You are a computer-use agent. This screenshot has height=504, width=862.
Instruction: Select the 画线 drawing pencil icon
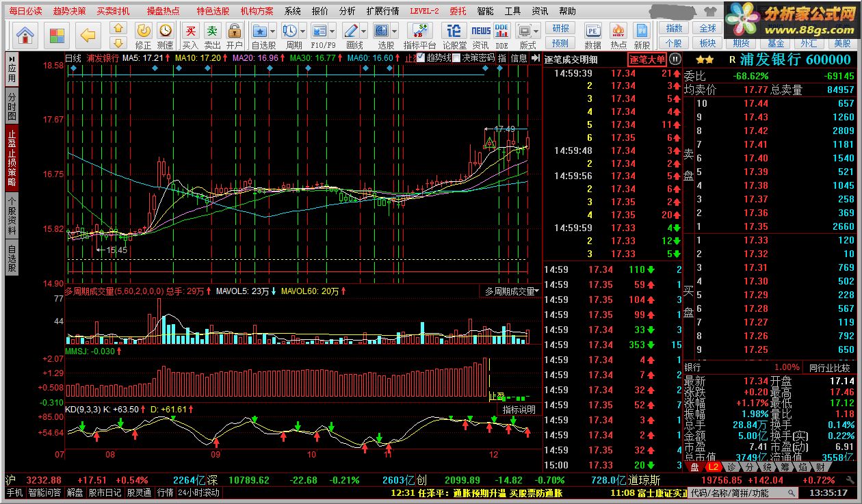pyautogui.click(x=351, y=31)
